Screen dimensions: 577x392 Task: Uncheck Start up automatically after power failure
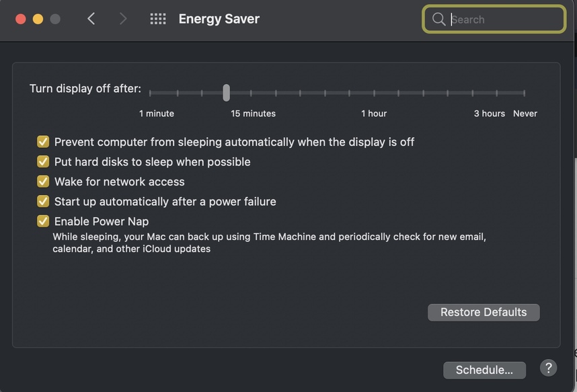43,201
